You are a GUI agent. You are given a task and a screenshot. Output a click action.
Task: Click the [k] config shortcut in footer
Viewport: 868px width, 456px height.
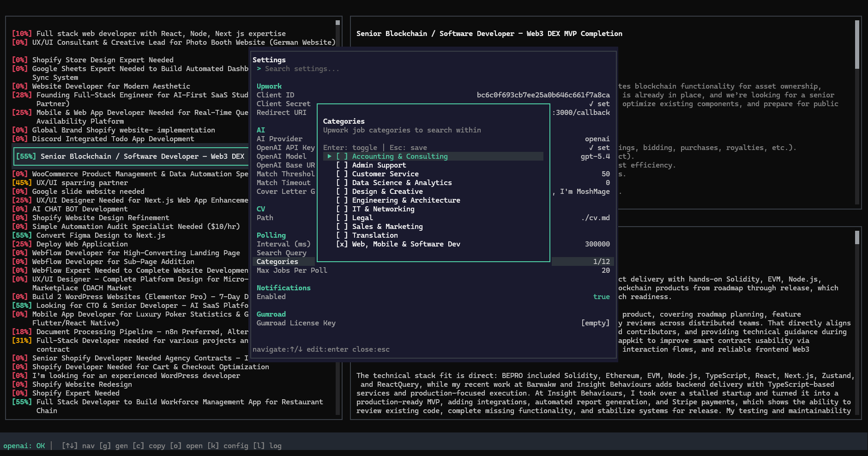[x=228, y=446]
